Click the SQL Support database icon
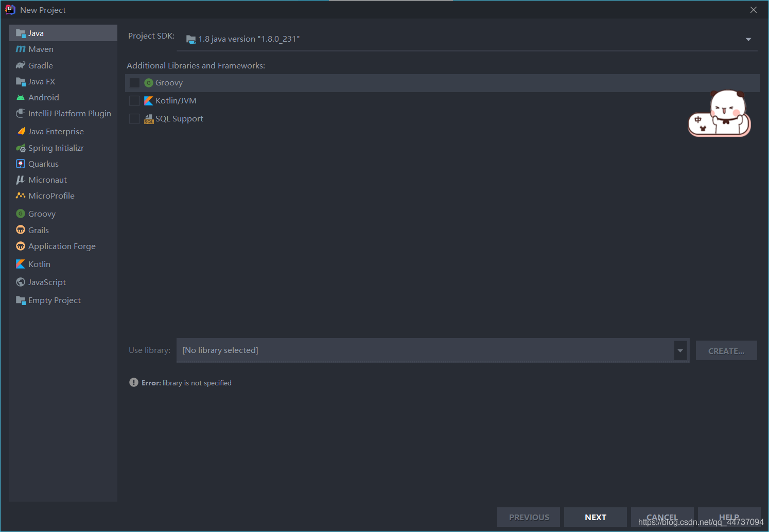The height and width of the screenshot is (532, 769). pyautogui.click(x=149, y=119)
